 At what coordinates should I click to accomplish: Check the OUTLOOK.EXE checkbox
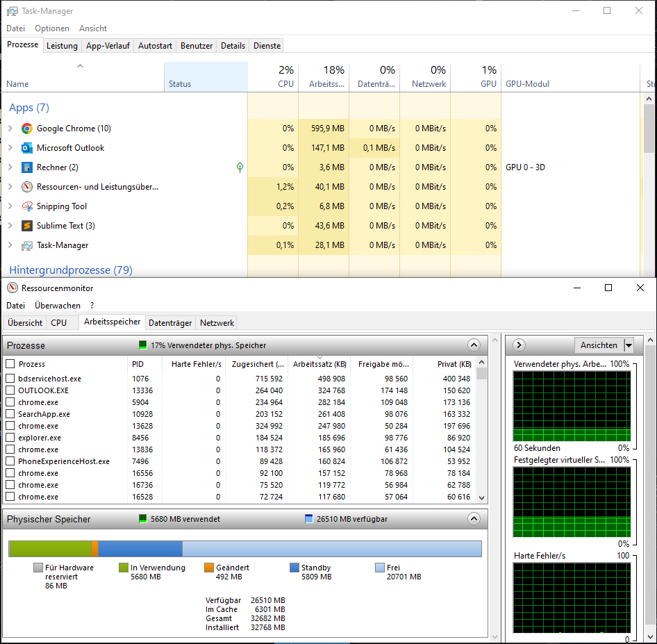10,390
